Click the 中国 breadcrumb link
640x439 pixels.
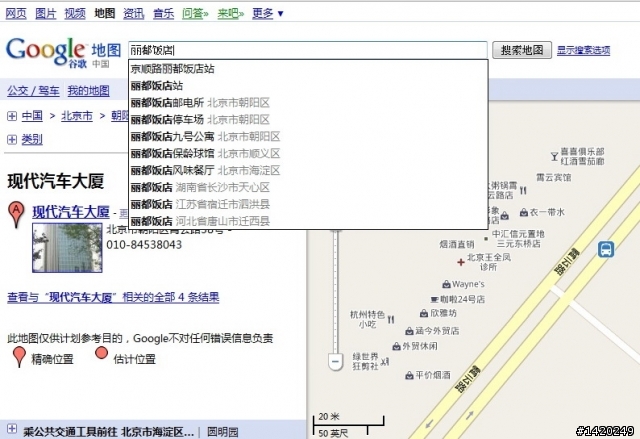[x=32, y=116]
